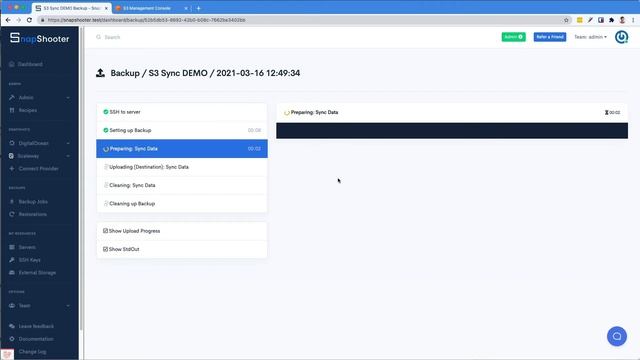This screenshot has width=640, height=360.
Task: Expand the Scaleway sidebar chevron
Action: [x=68, y=156]
